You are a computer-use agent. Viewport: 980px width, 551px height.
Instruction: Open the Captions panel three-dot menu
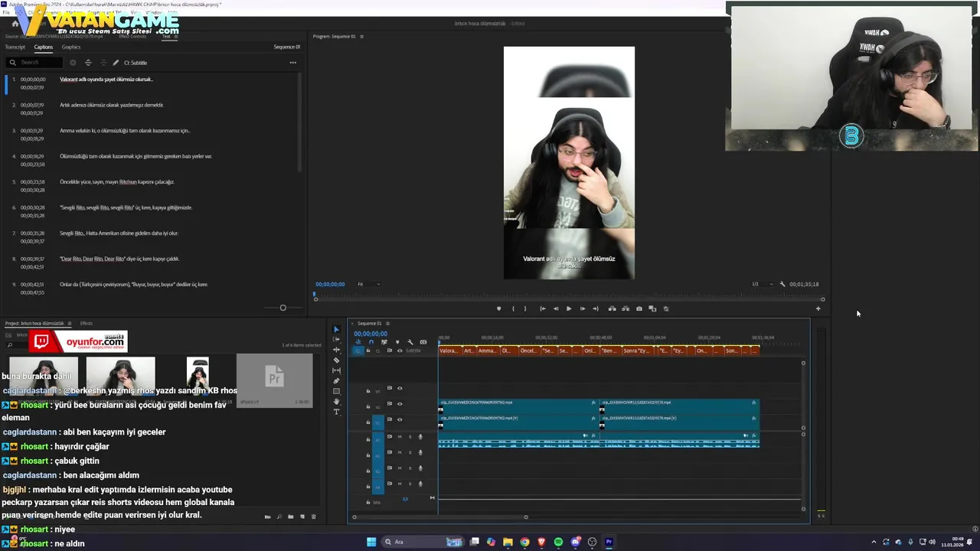click(292, 63)
